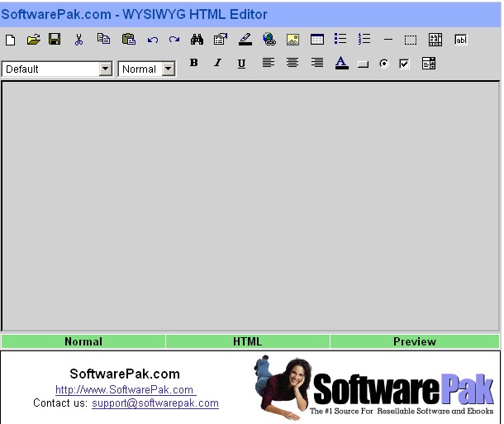Toggle italic formatting
The image size is (504, 424).
218,64
